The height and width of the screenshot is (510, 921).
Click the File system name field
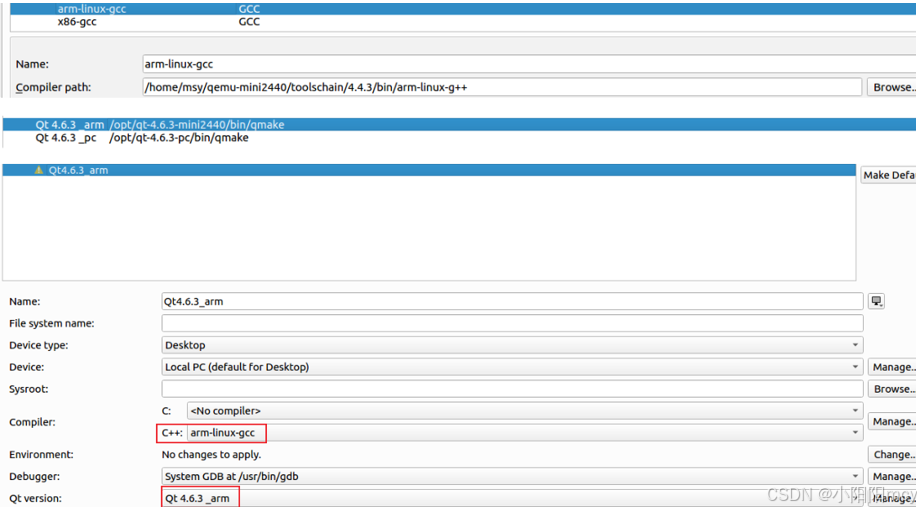pyautogui.click(x=512, y=323)
